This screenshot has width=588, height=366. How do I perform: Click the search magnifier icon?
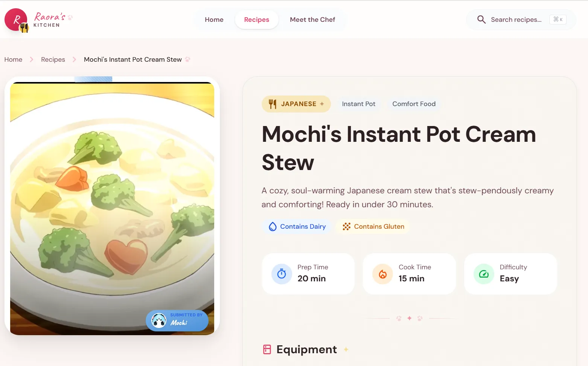click(x=481, y=20)
